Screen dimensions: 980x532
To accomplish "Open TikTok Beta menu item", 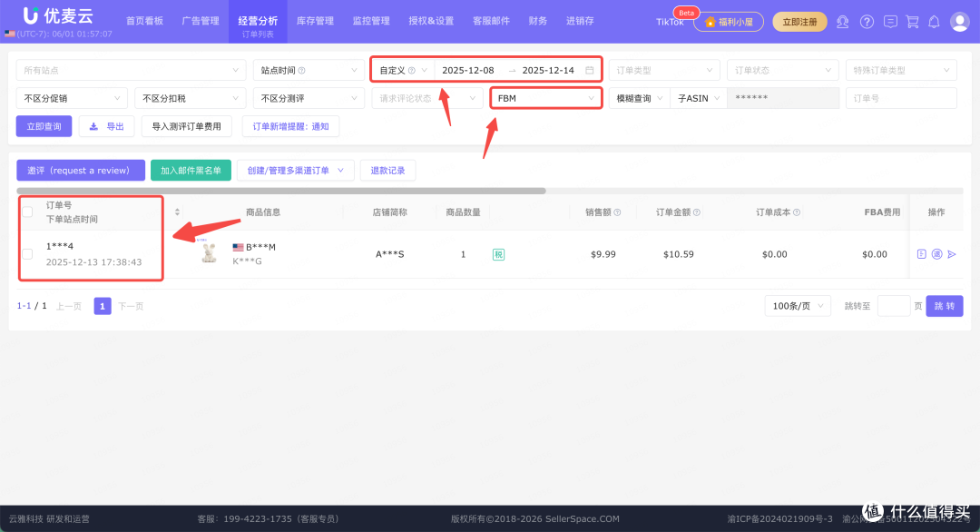I will click(670, 22).
